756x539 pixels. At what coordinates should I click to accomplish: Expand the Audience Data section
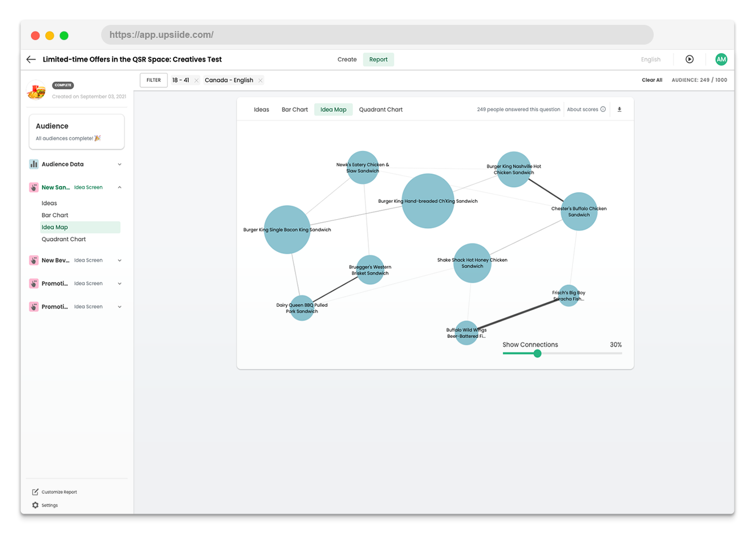[x=120, y=164]
